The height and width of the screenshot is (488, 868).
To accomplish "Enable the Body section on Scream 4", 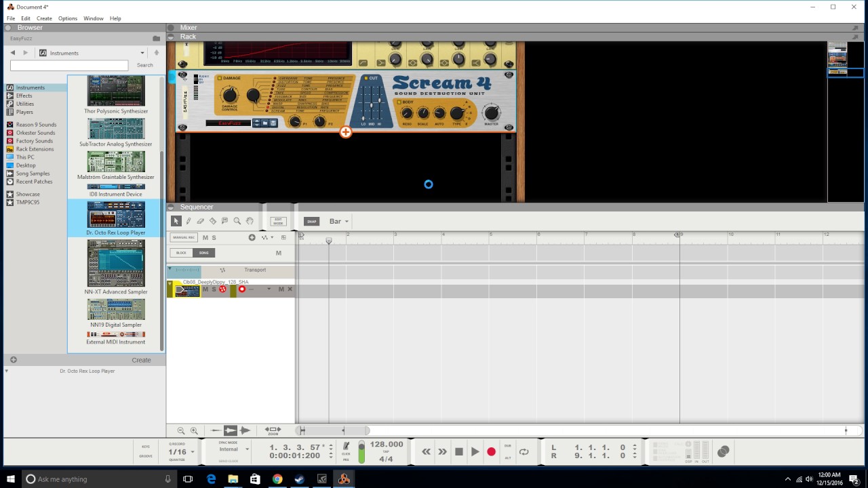I will (399, 102).
